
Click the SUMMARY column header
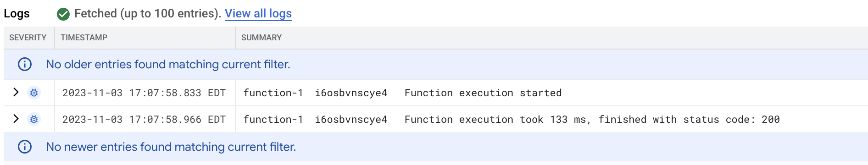pyautogui.click(x=262, y=38)
